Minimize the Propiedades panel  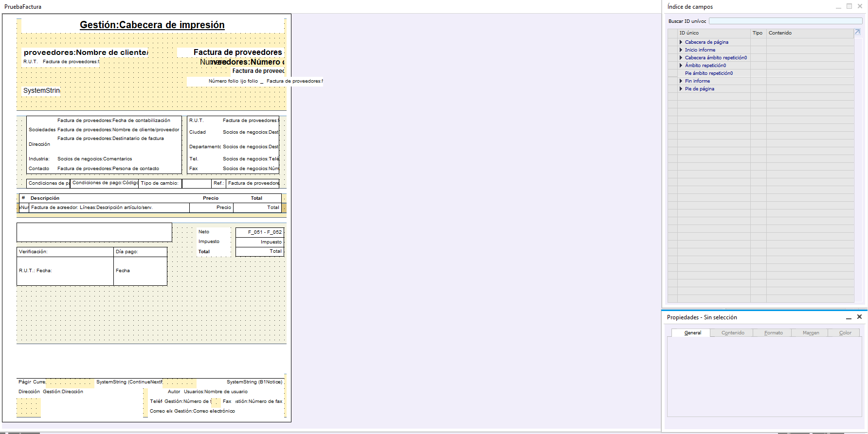[x=849, y=317]
